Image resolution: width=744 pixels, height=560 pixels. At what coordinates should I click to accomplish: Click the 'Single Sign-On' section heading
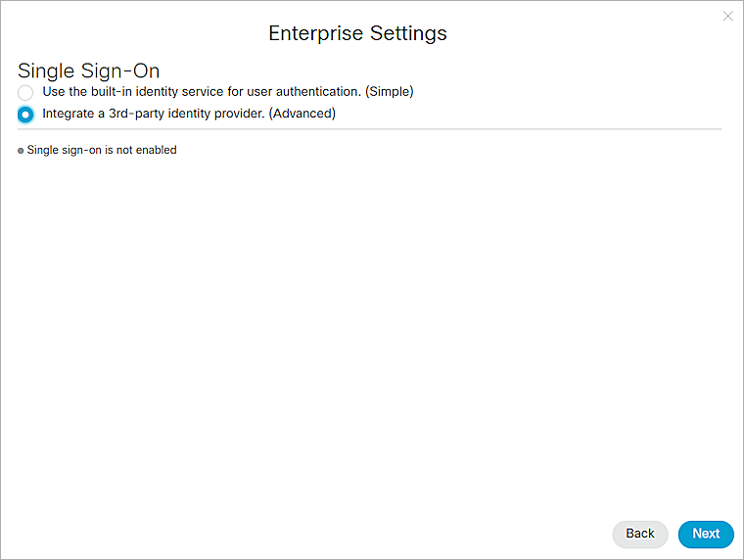(89, 71)
